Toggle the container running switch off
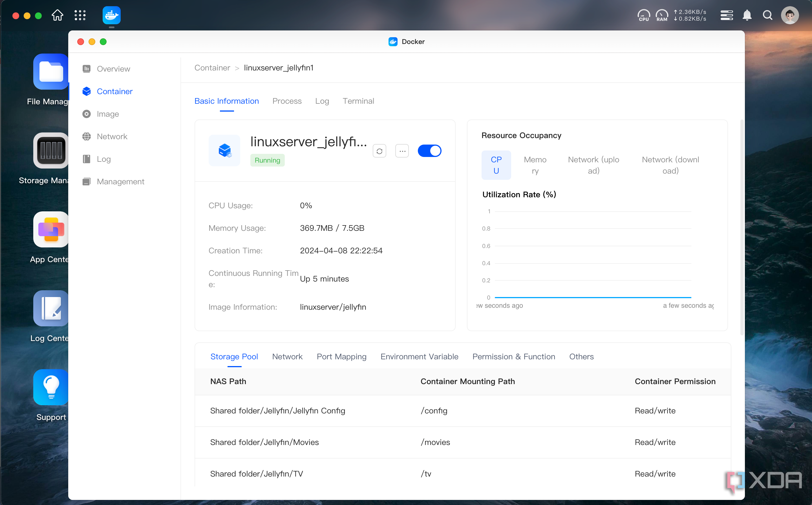The width and height of the screenshot is (812, 505). (429, 151)
